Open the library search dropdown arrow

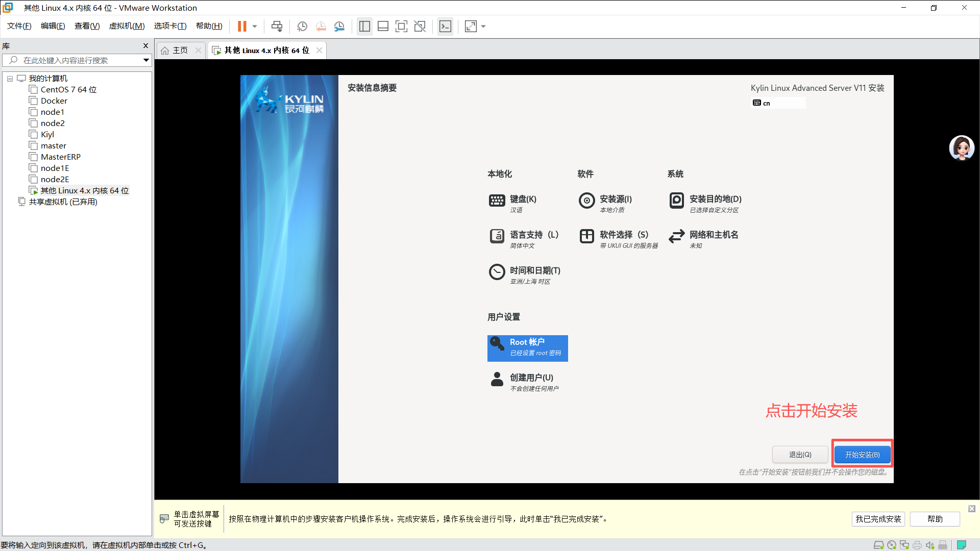(x=146, y=60)
